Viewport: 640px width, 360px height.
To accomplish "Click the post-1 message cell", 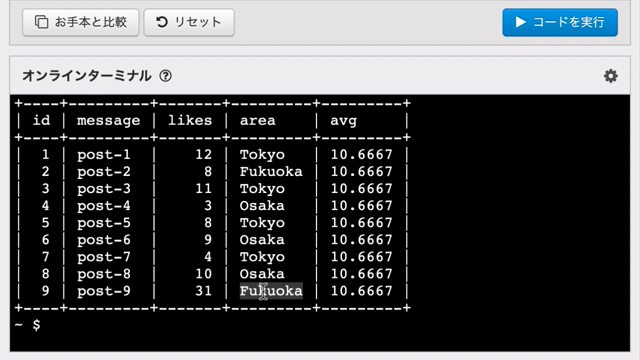I will tap(104, 155).
